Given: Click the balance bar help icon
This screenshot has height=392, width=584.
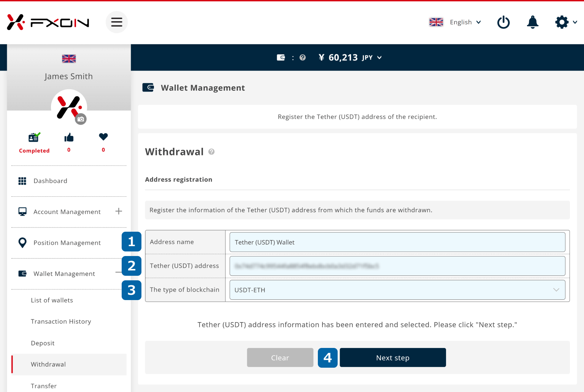Looking at the screenshot, I should 303,57.
